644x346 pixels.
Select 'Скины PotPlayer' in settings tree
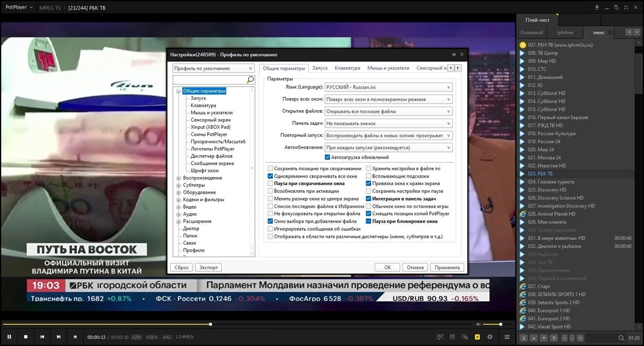tap(209, 134)
